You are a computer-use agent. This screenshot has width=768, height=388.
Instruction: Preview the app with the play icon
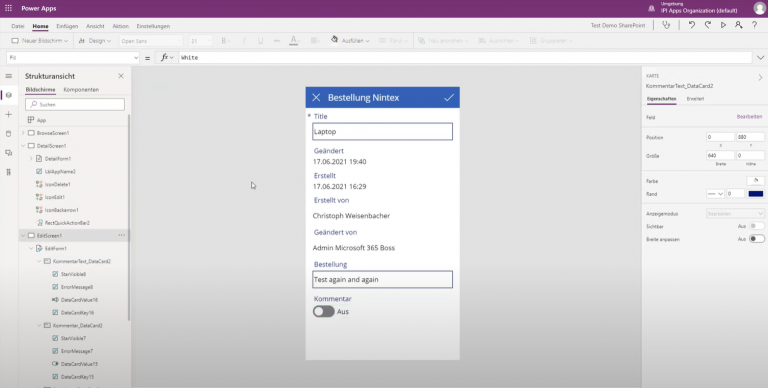pyautogui.click(x=723, y=25)
